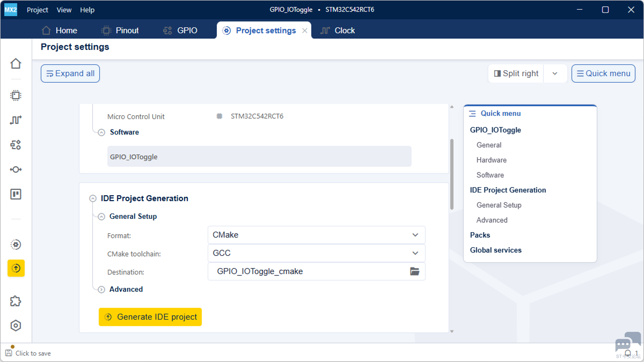Switch to the Pinout tab
Viewport: 644px width, 362px height.
[120, 31]
